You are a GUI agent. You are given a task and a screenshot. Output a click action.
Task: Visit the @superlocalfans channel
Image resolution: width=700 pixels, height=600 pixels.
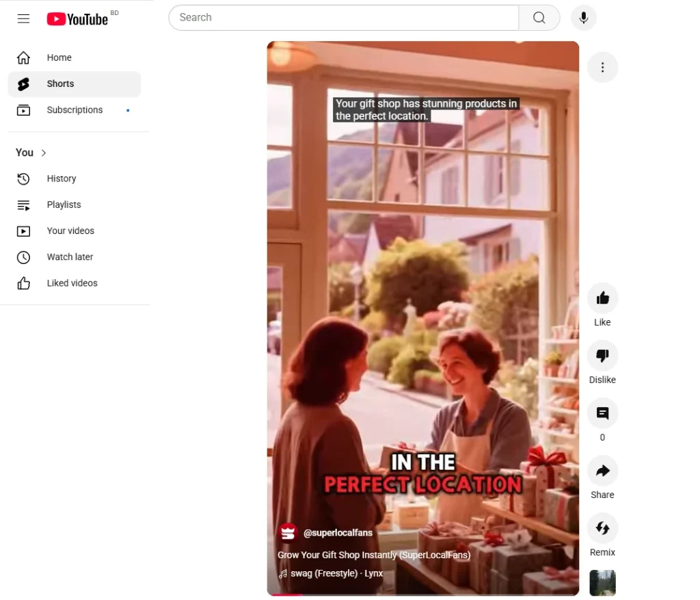[x=338, y=532]
